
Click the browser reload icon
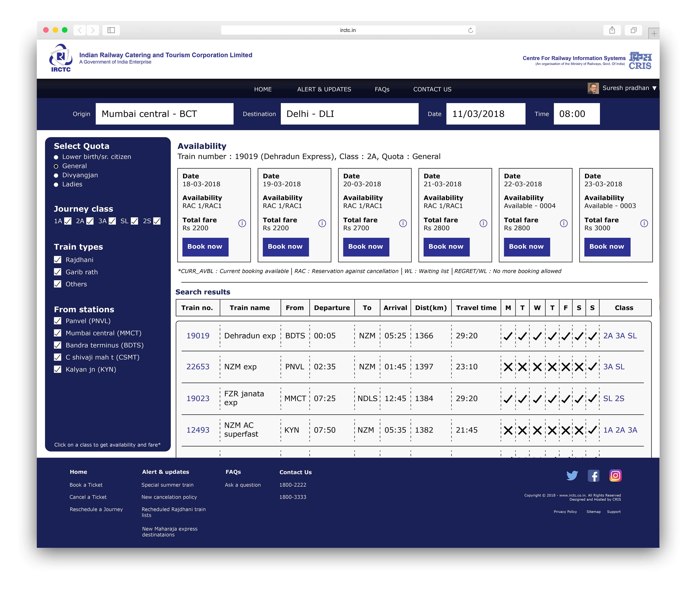(470, 30)
